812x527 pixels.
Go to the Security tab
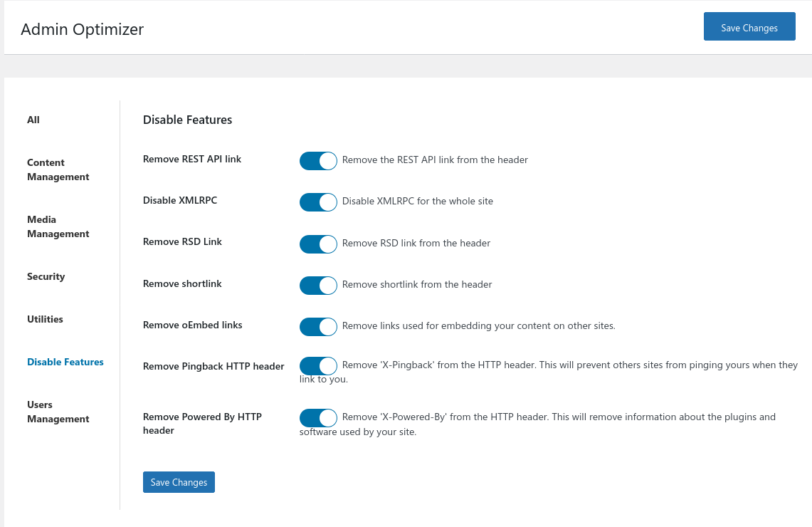[46, 276]
